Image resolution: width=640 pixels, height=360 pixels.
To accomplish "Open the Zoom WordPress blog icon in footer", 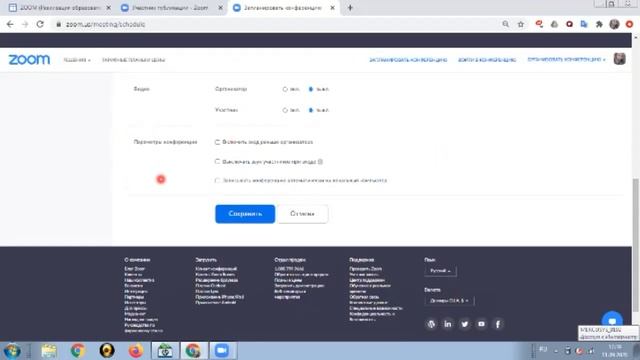I will tap(431, 324).
